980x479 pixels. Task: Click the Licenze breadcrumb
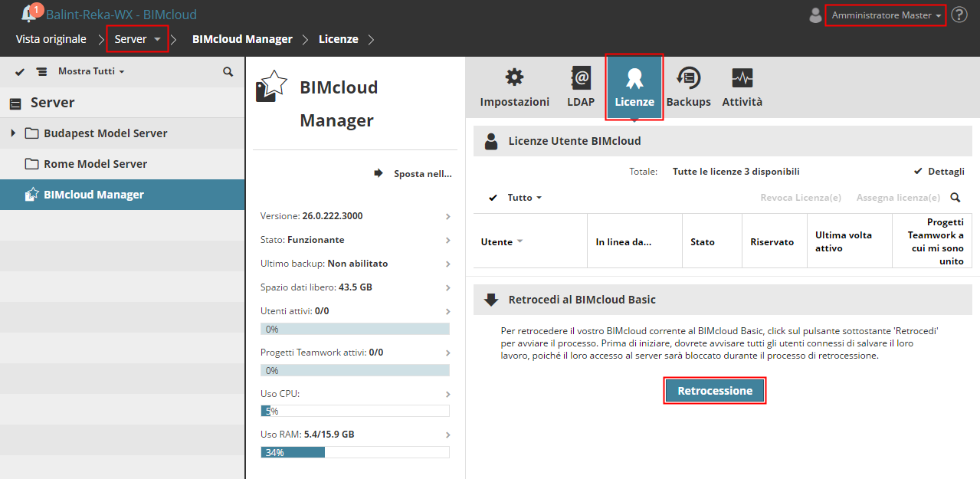pyautogui.click(x=339, y=39)
